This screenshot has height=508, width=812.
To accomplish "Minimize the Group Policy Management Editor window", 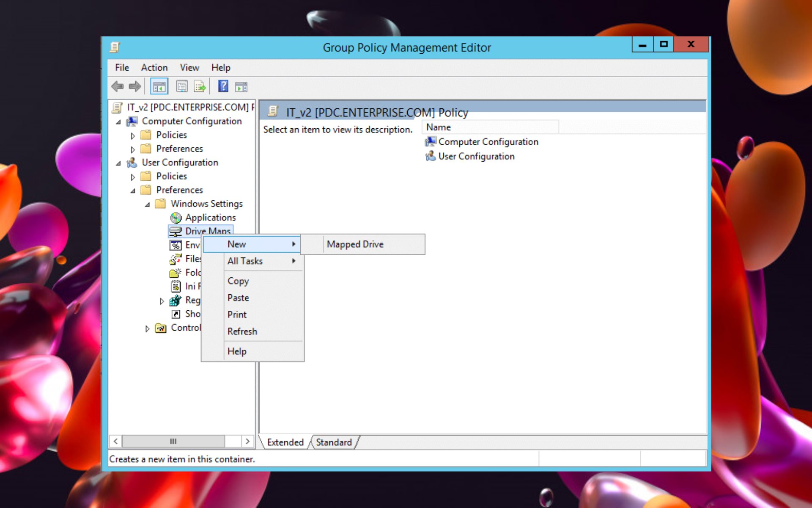I will click(x=643, y=44).
